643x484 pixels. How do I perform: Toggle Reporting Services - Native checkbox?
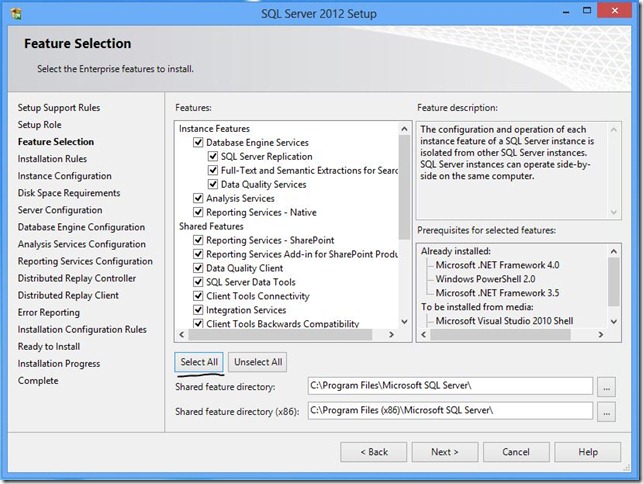[x=198, y=212]
